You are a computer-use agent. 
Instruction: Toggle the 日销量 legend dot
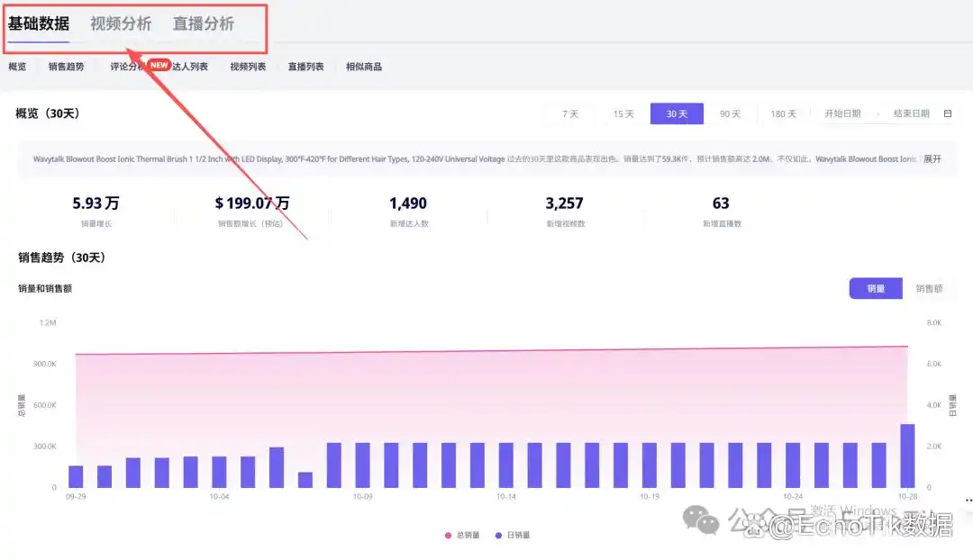[498, 536]
